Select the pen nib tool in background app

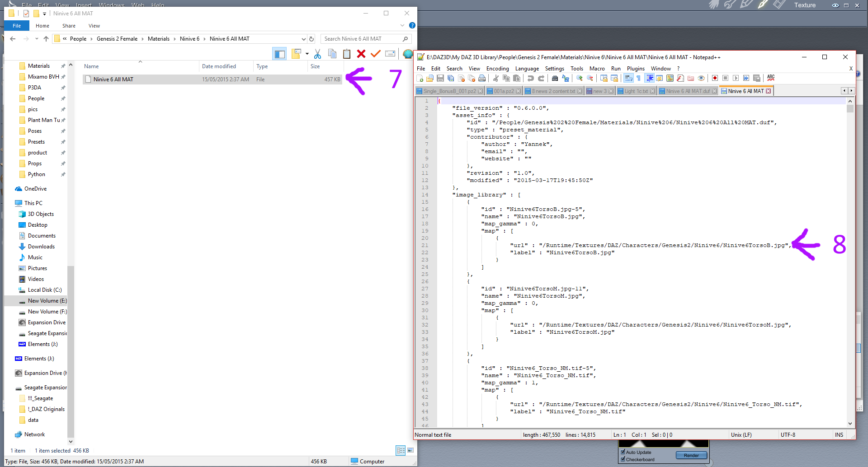[763, 5]
